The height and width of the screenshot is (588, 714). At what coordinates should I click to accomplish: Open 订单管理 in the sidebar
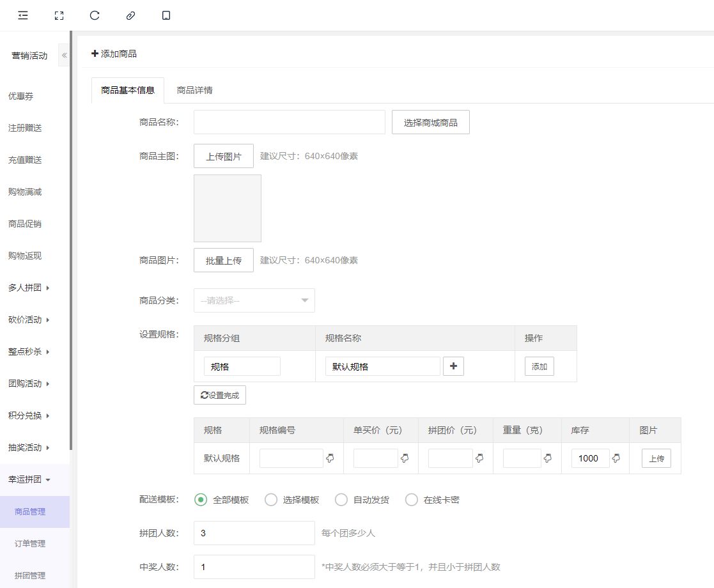pyautogui.click(x=30, y=543)
